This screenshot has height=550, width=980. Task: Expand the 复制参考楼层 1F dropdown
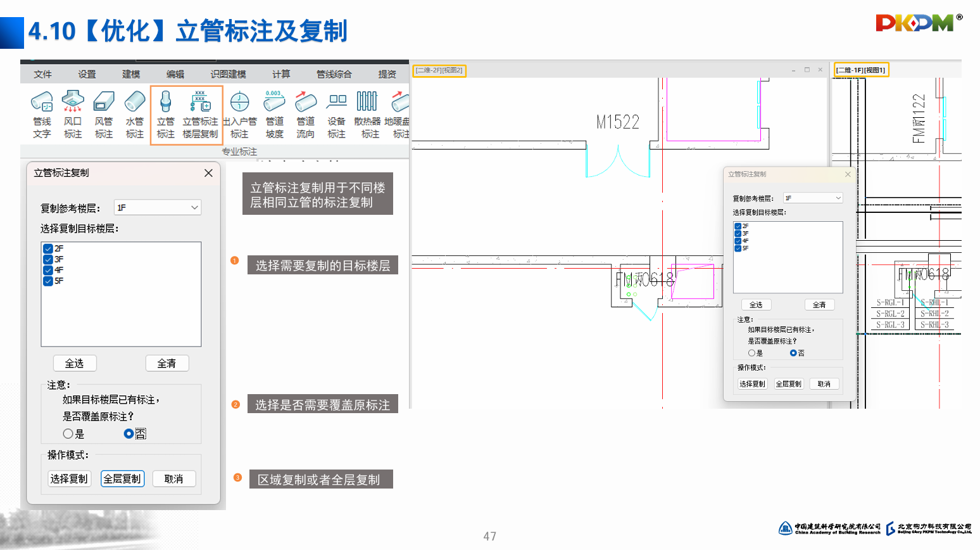coord(158,208)
